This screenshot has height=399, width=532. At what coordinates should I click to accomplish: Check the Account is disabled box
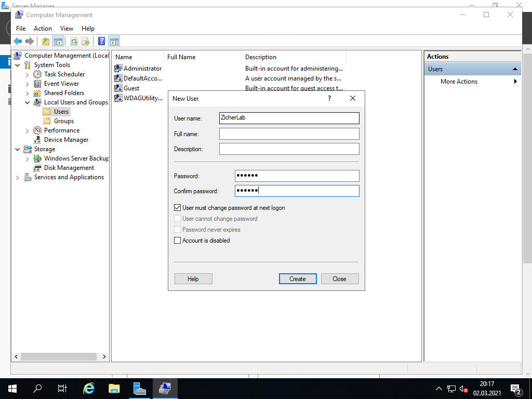(178, 241)
